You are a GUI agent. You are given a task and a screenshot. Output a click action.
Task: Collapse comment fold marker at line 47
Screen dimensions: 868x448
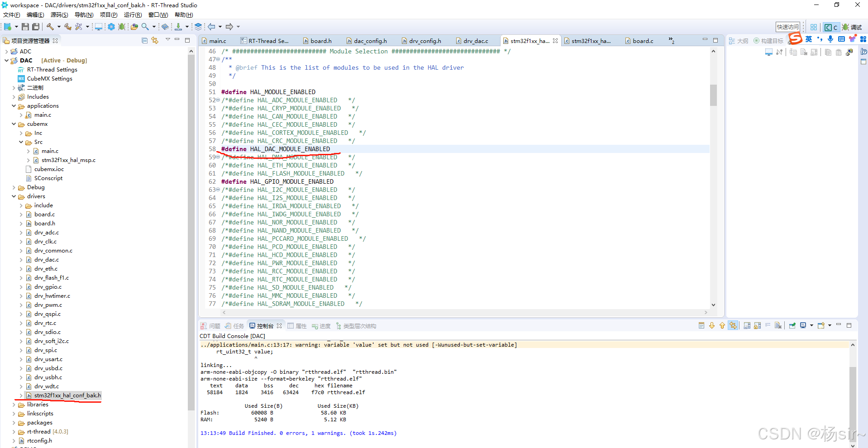click(x=218, y=59)
